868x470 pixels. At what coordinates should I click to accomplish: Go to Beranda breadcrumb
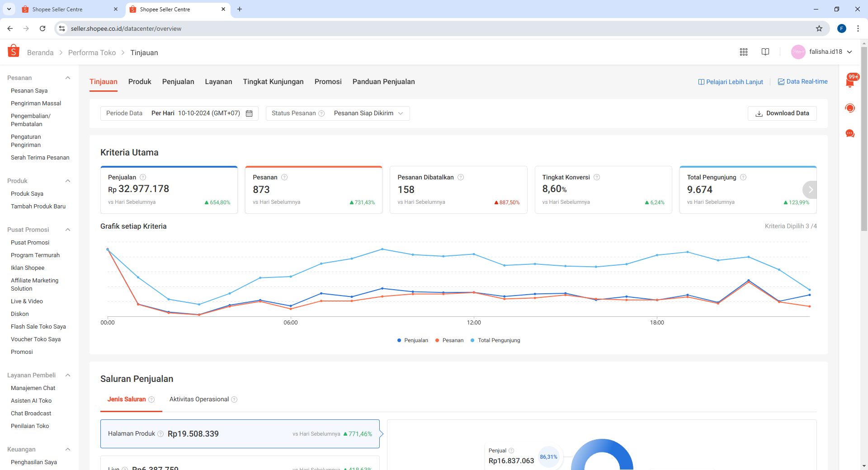click(40, 53)
